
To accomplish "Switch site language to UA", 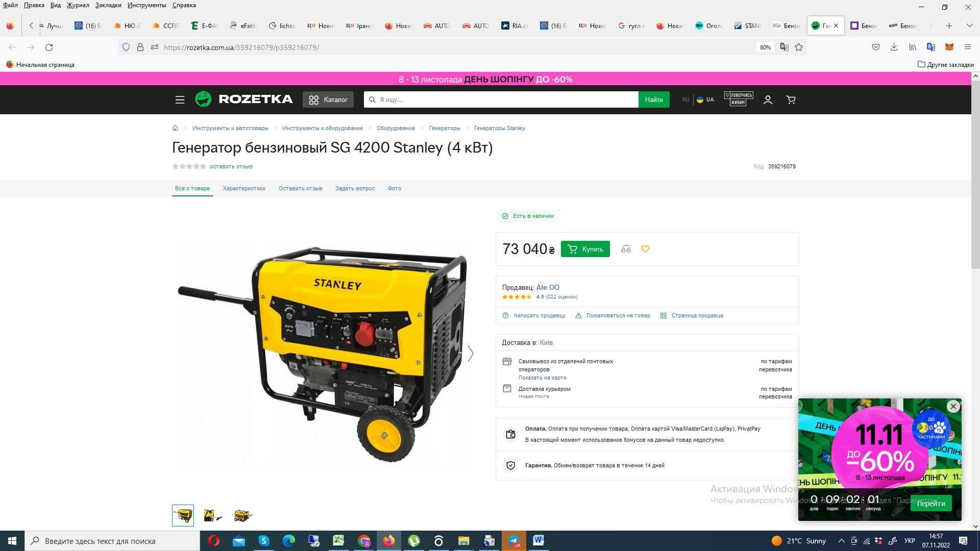I will click(x=705, y=99).
